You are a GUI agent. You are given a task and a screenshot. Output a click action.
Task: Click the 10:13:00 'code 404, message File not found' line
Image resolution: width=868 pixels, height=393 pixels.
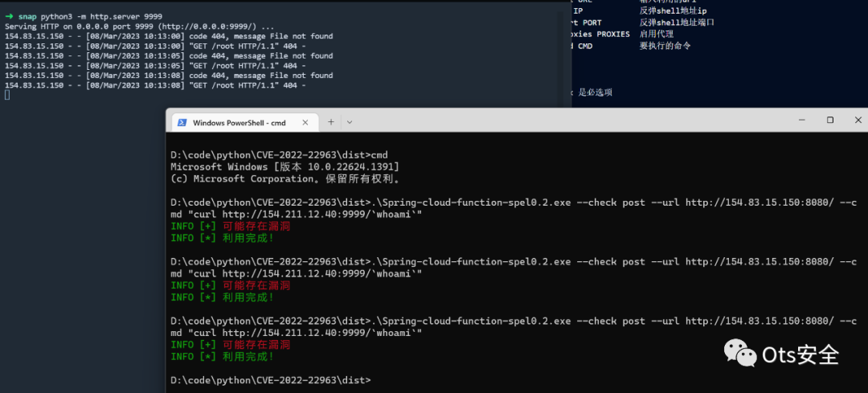tap(169, 36)
